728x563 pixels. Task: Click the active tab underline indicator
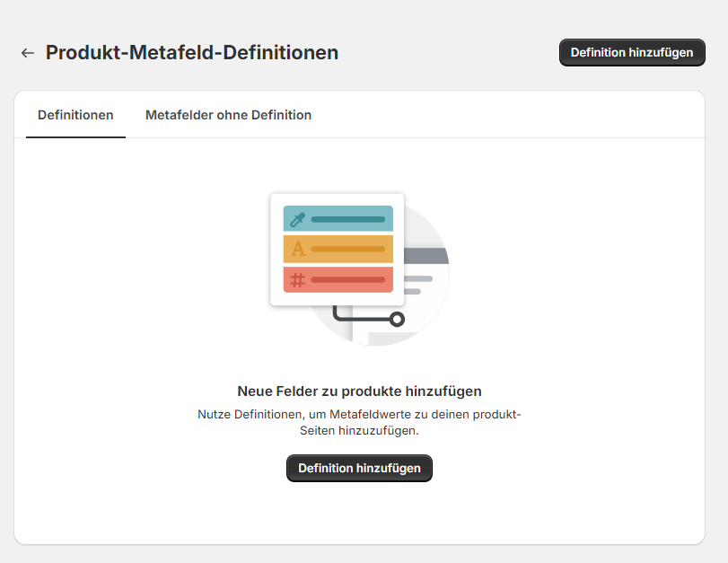point(75,136)
